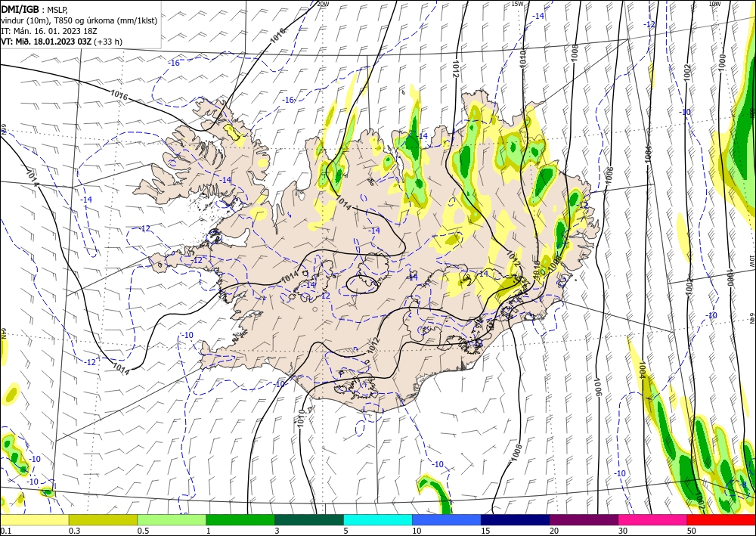Pick the blue 10–15 mm legend swatch
Screen dimensions: 756x536
(x=447, y=519)
